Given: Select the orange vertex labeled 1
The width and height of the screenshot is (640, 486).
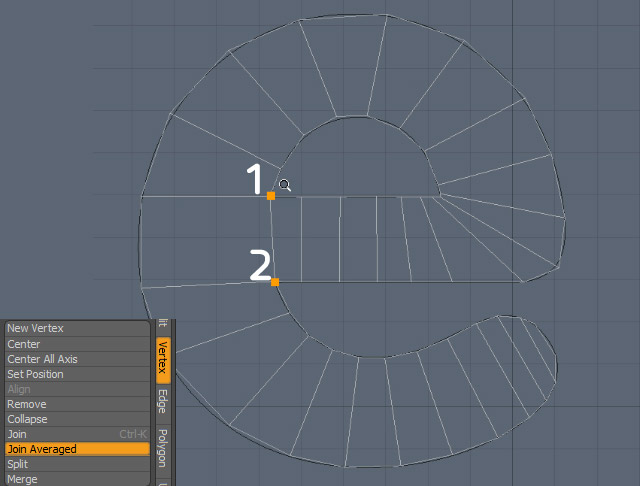Looking at the screenshot, I should coord(271,196).
